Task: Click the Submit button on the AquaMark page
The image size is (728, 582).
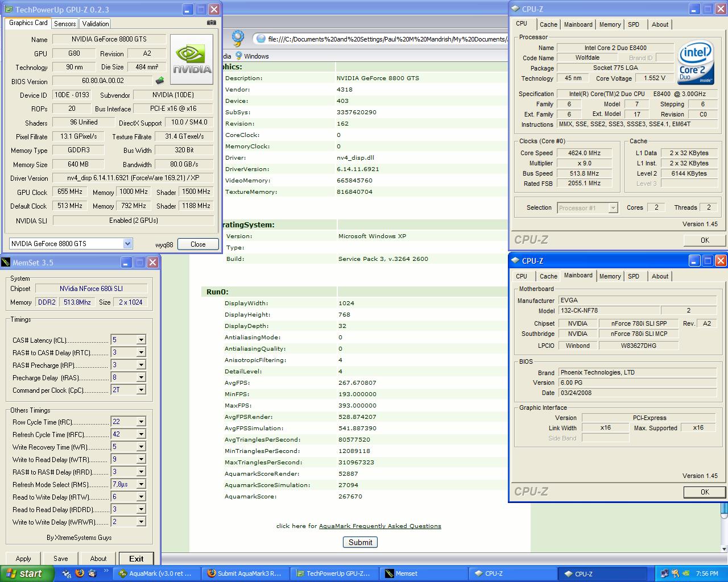Action: click(x=360, y=542)
